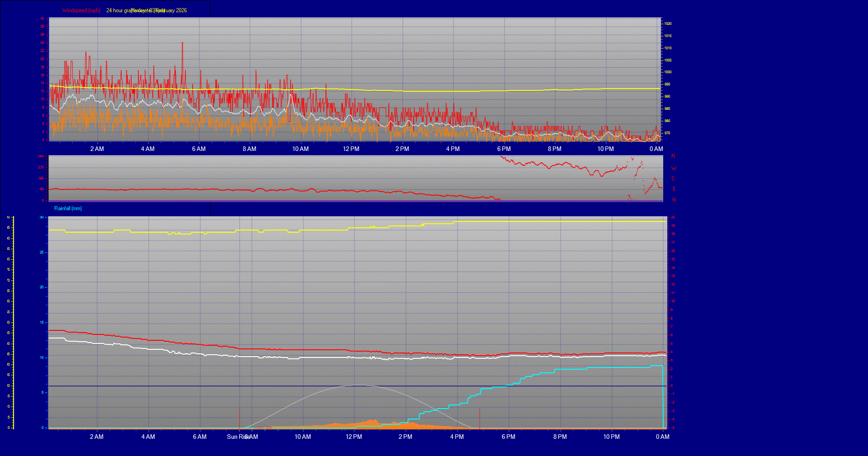Click the W wind direction label

(x=674, y=169)
